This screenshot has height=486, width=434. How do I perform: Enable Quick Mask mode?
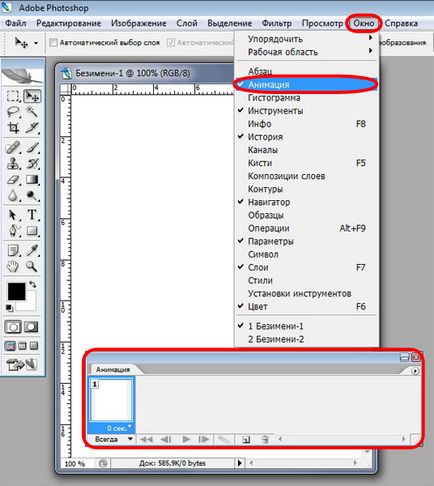pos(31,327)
